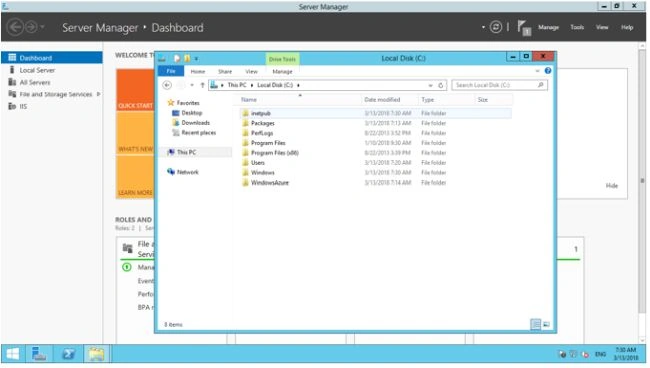This screenshot has width=650, height=368.
Task: Open the Manage ribbon tab
Action: (282, 72)
